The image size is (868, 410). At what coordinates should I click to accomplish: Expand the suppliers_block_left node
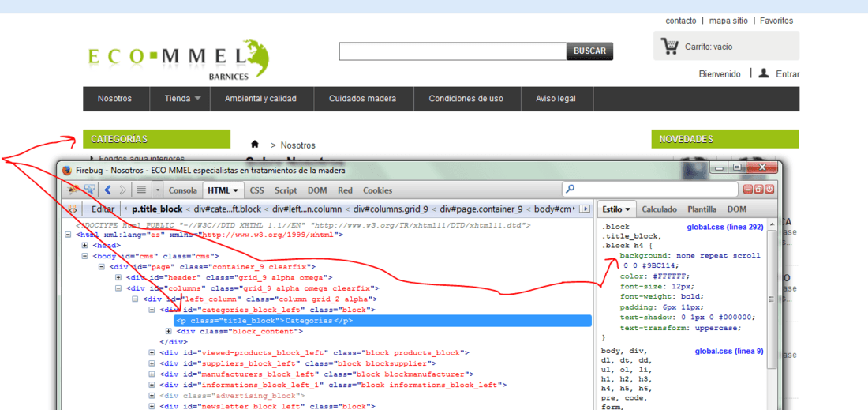(x=152, y=363)
